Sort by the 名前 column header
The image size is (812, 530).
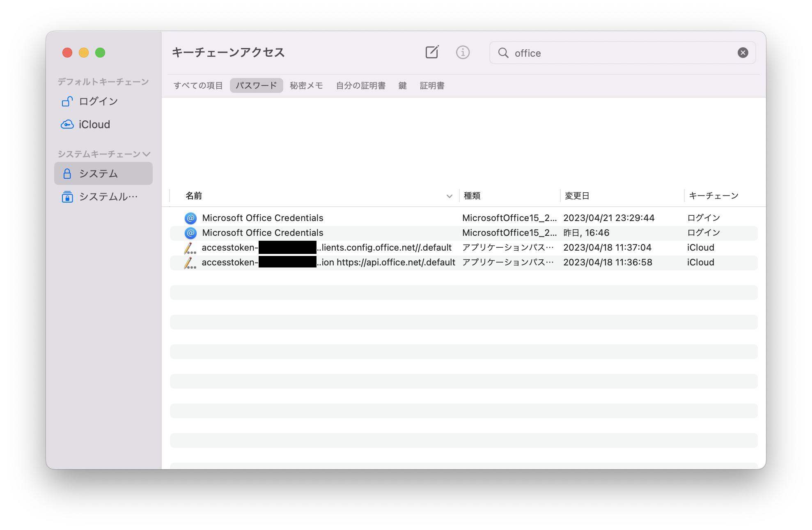coord(194,196)
